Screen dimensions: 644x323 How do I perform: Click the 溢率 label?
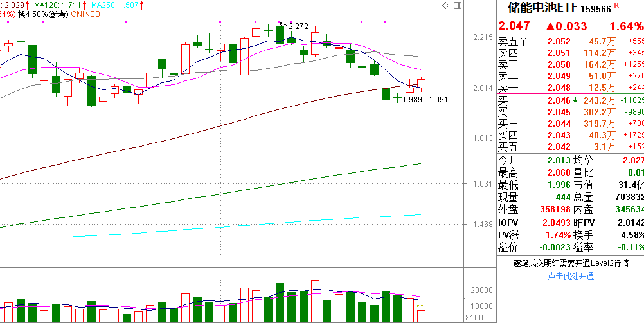[x=584, y=247]
